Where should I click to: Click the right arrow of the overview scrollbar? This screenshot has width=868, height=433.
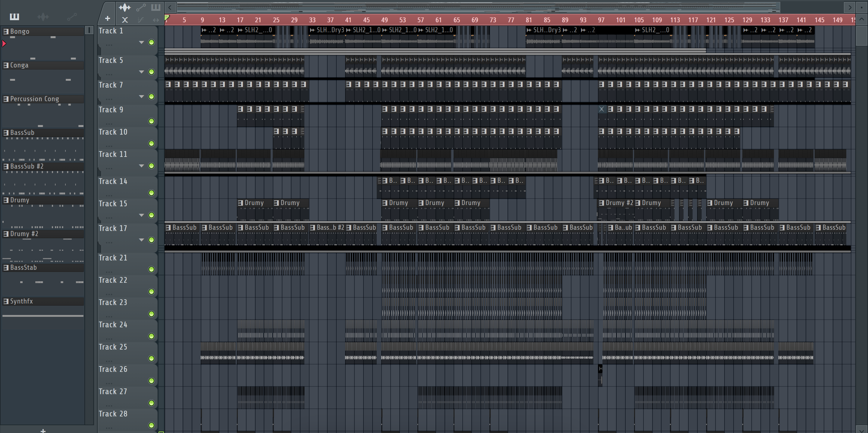[x=850, y=7]
